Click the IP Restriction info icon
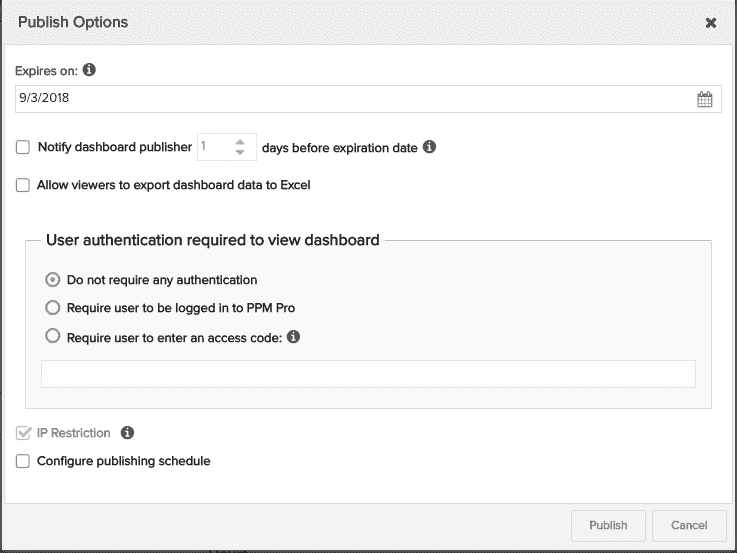This screenshot has width=737, height=553. 127,432
